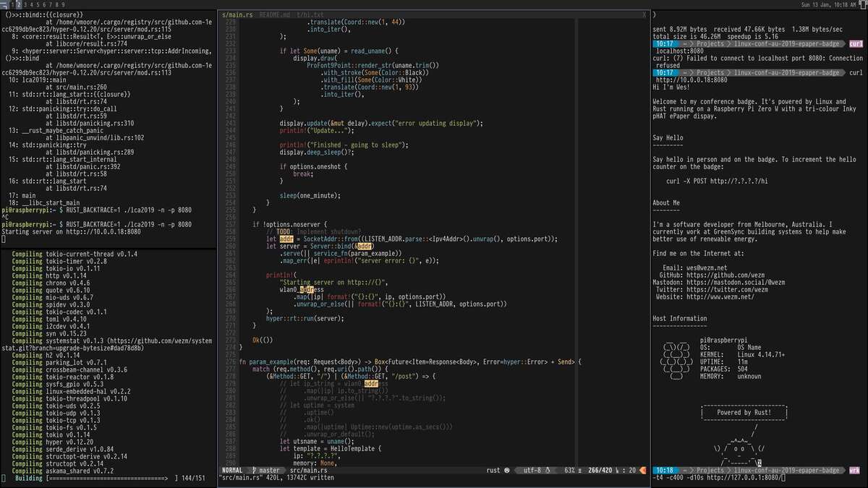The width and height of the screenshot is (868, 488).
Task: Select the active workspace 2
Action: [x=19, y=4]
